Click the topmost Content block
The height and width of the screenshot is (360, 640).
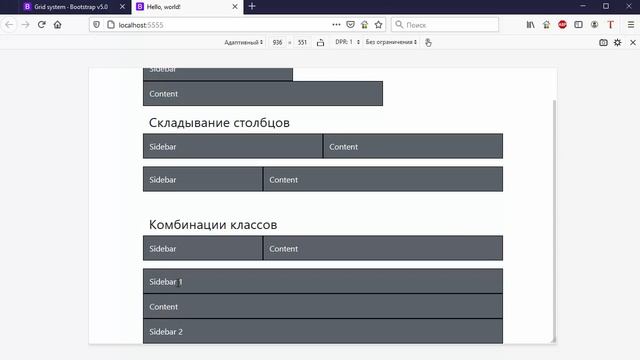[263, 93]
